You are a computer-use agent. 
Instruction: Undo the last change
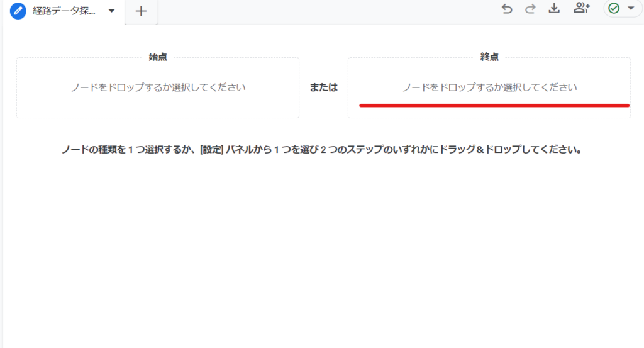(507, 9)
